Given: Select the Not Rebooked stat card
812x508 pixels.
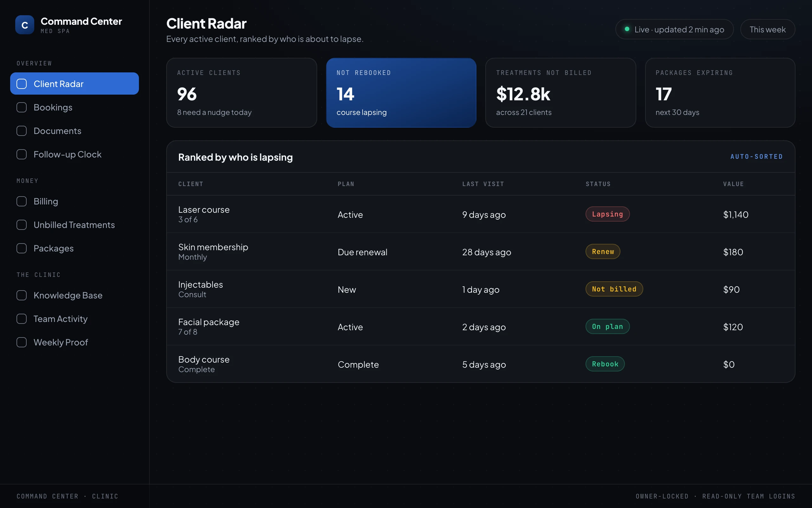Looking at the screenshot, I should click(x=401, y=93).
